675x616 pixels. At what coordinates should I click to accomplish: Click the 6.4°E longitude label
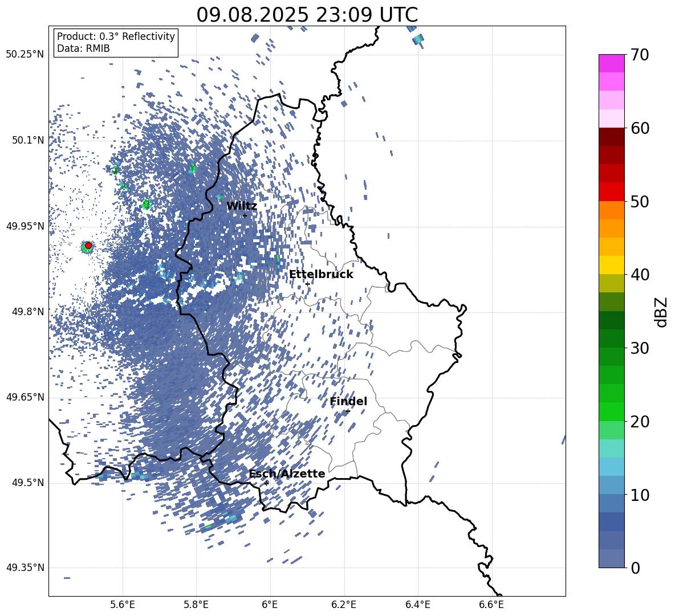(x=417, y=605)
